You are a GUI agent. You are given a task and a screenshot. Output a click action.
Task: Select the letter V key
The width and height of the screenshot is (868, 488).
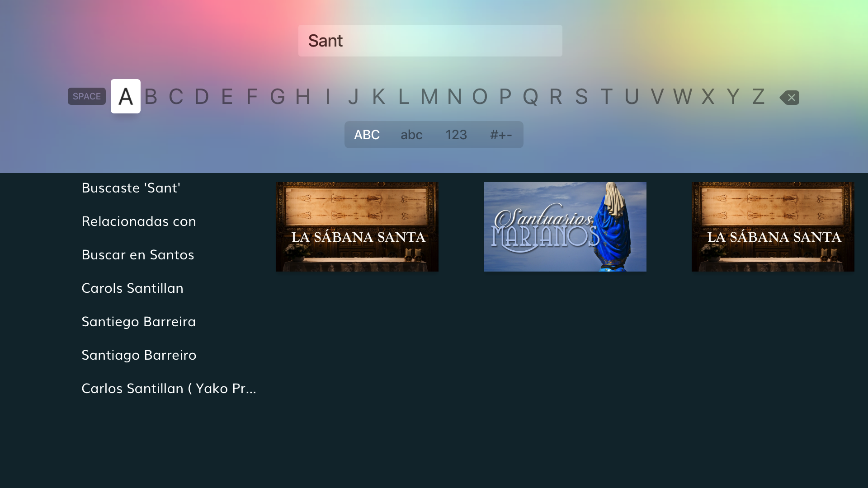coord(657,96)
